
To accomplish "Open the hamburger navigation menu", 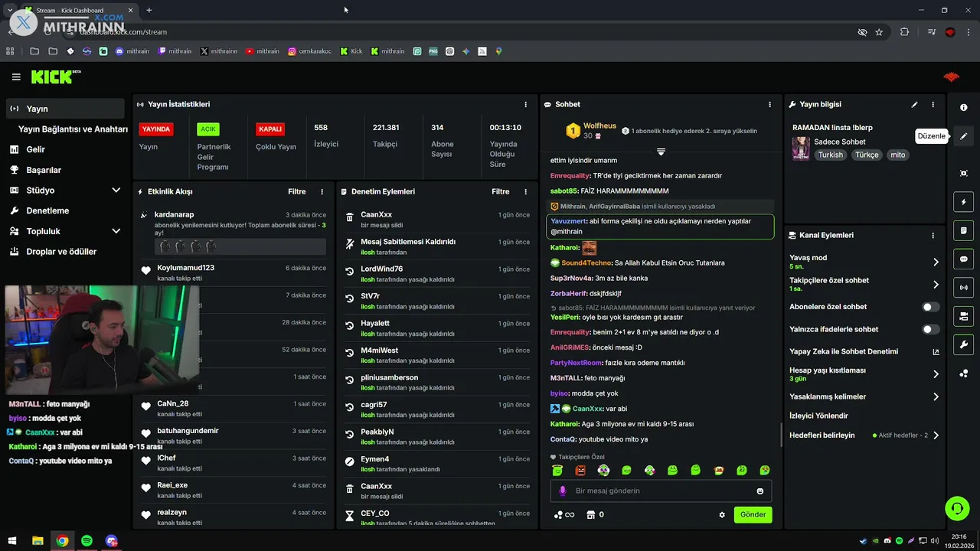I will 16,77.
